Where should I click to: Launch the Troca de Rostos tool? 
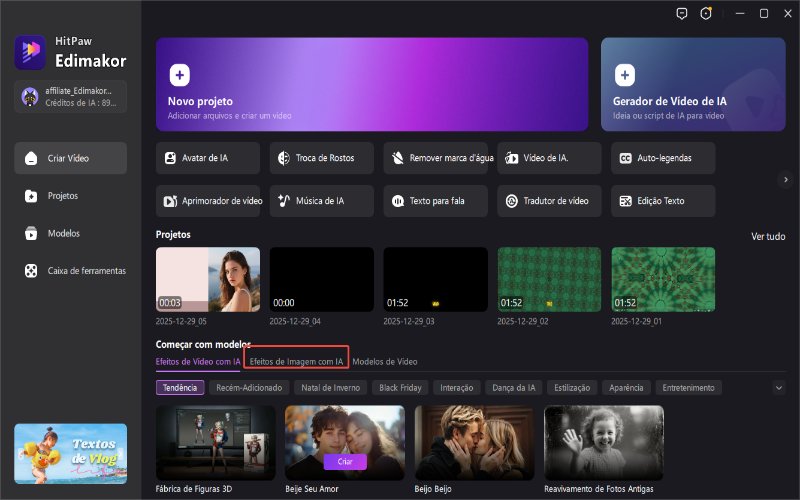coord(321,158)
